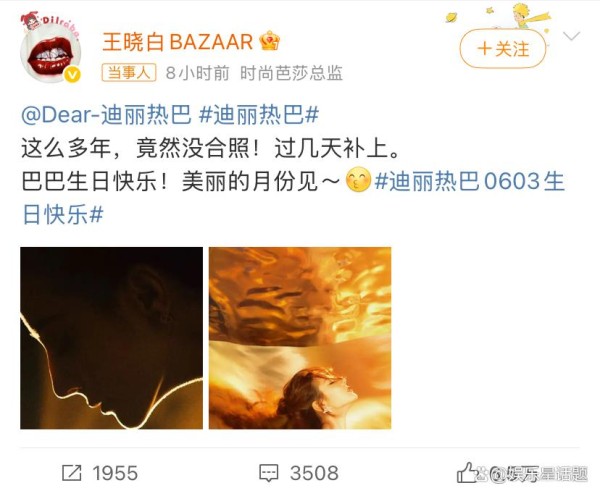600x496 pixels.
Task: Tap the repost count 1955
Action: pos(115,473)
